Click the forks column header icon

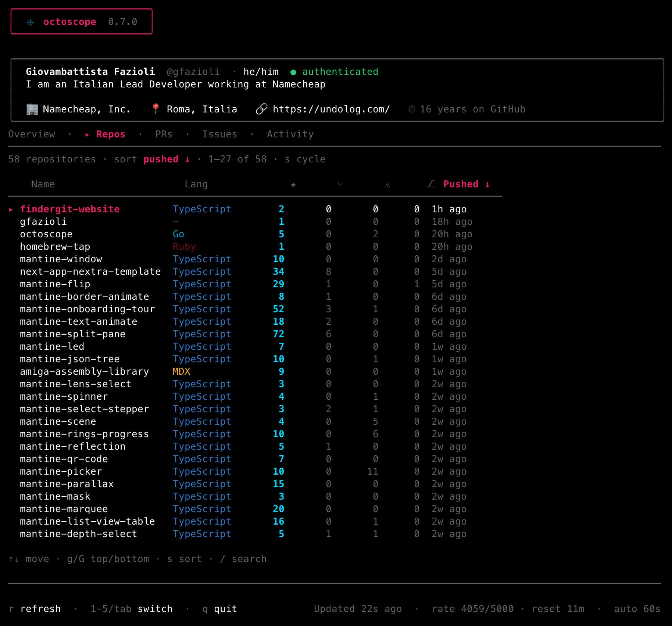(x=340, y=185)
